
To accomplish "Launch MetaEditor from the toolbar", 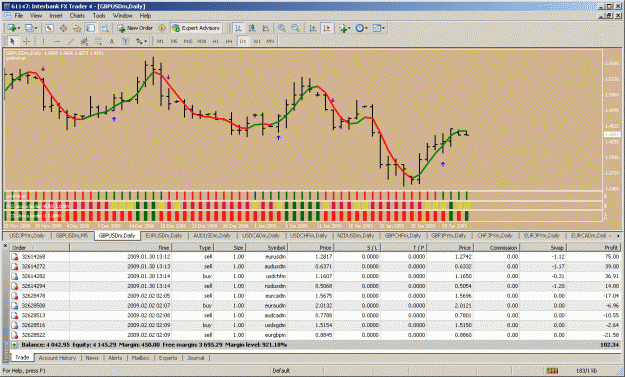I will 162,28.
